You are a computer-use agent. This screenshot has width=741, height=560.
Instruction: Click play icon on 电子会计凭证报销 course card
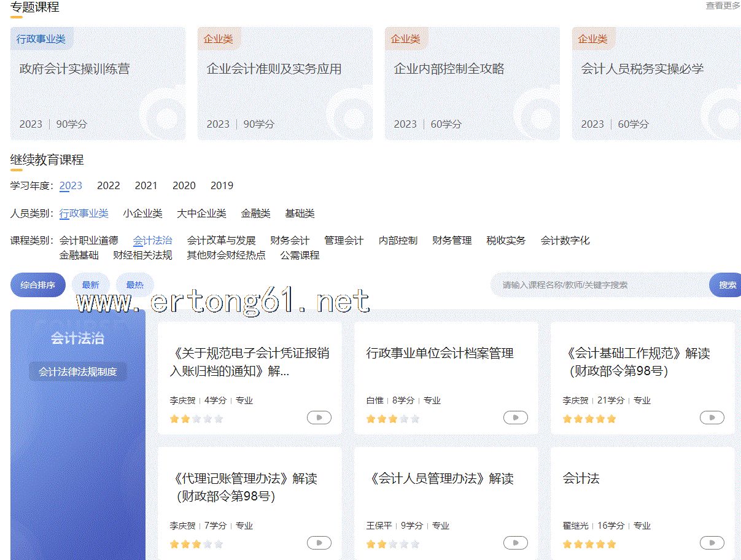pos(319,418)
